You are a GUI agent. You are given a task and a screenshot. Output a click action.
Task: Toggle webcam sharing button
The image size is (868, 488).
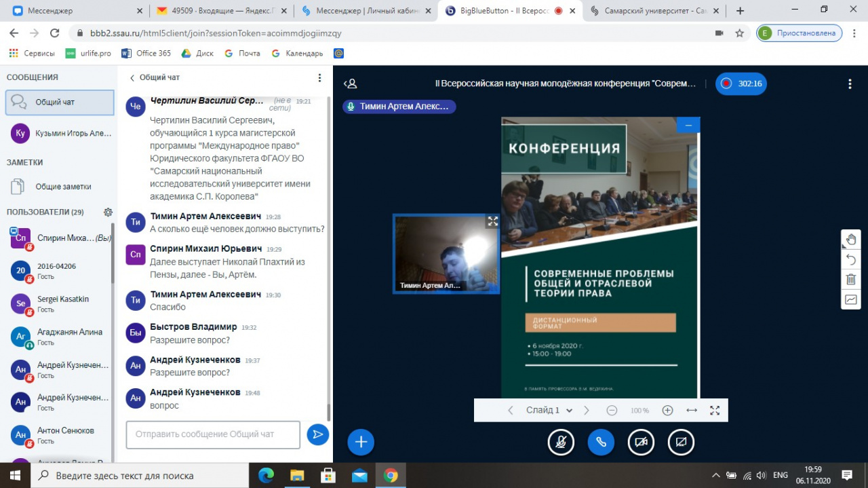[x=641, y=443]
